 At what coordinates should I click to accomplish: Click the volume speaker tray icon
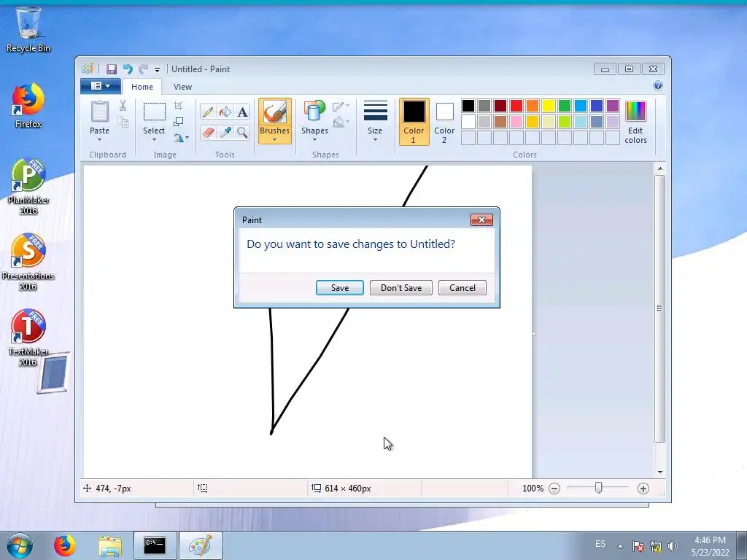[x=673, y=546]
